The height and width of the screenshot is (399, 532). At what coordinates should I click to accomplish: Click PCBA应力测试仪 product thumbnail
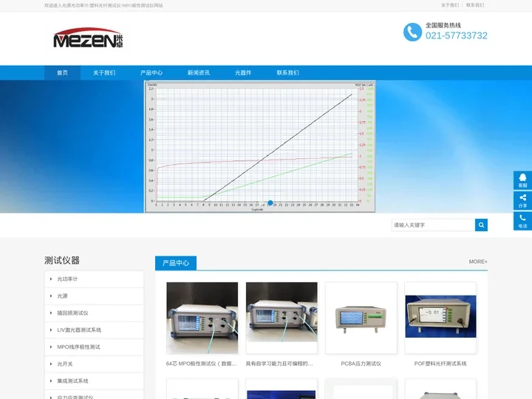pyautogui.click(x=361, y=318)
